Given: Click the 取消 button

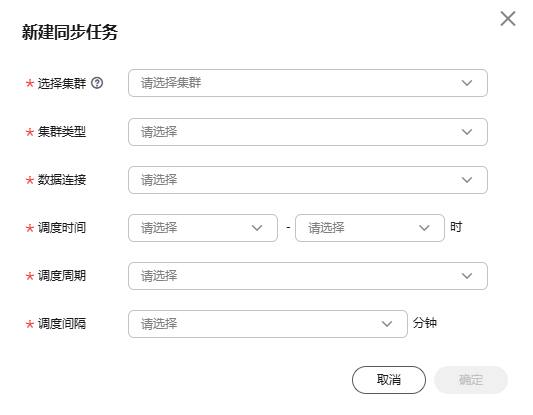Looking at the screenshot, I should [x=389, y=380].
